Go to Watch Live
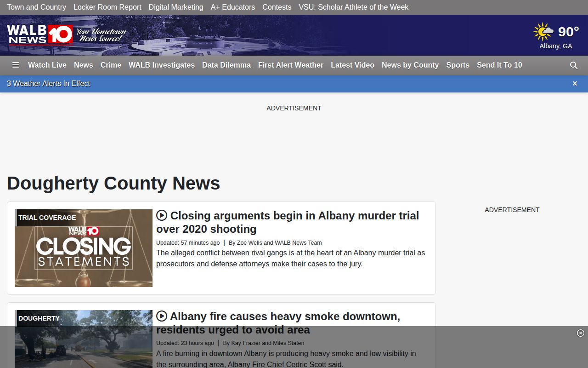Screen dimensions: 588x368 [47, 65]
